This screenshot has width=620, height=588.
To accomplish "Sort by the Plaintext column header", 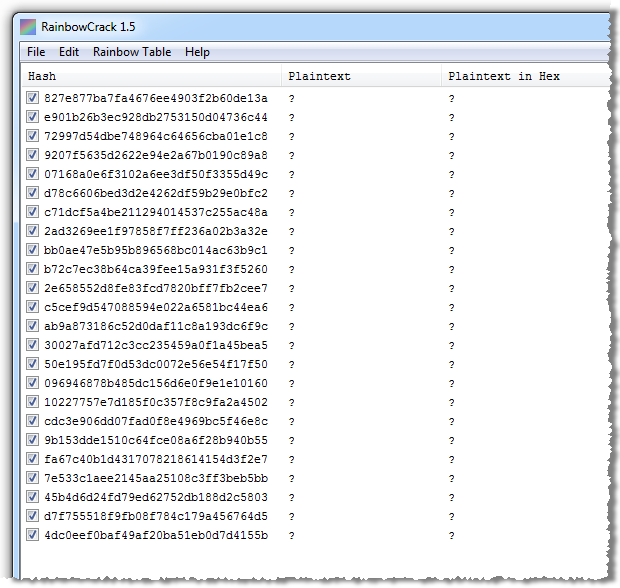I will (x=361, y=76).
